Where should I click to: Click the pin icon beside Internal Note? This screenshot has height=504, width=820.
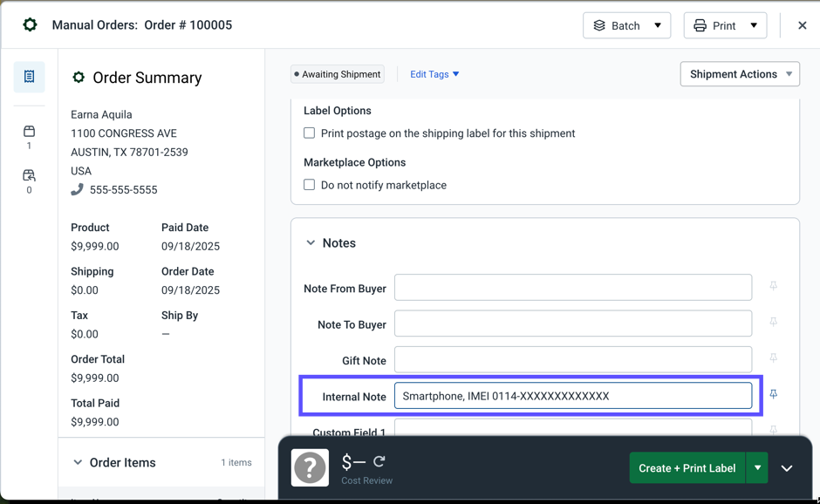773,395
